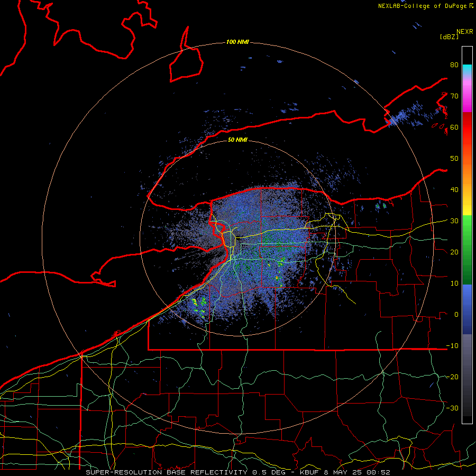Click the 100 NMI range ring label

click(x=237, y=42)
